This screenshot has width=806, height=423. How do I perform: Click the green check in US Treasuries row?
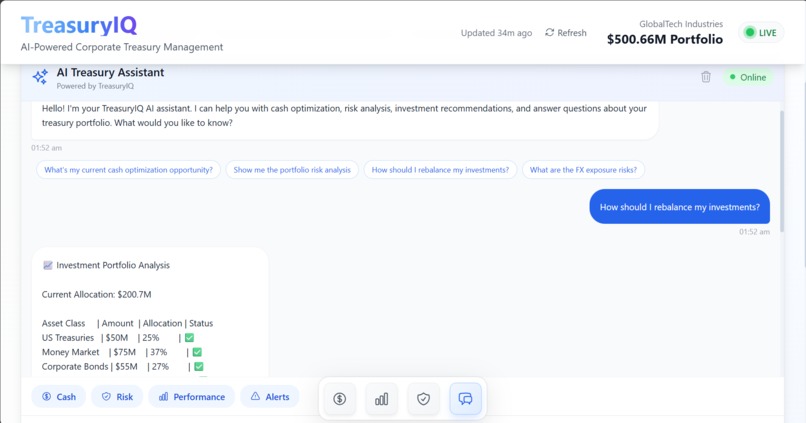pos(189,338)
